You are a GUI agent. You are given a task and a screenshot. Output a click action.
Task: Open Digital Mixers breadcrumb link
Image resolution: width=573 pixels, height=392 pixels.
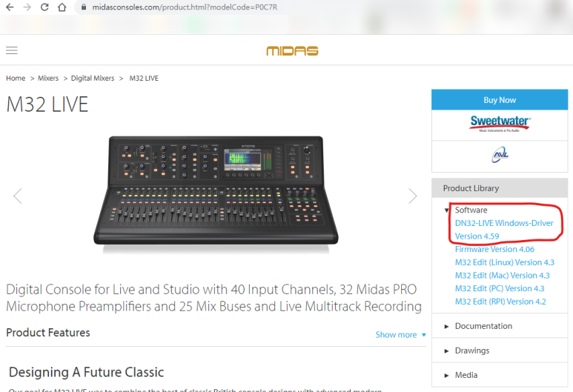[93, 79]
